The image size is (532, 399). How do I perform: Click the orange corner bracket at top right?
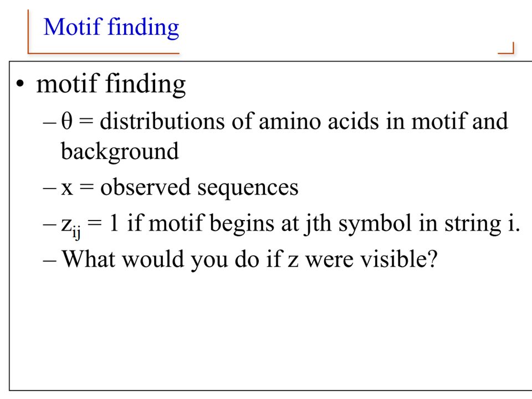click(506, 48)
